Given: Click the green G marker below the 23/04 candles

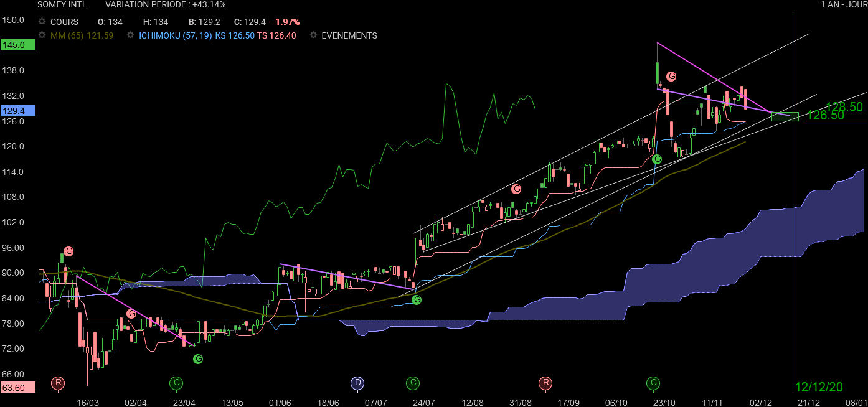Looking at the screenshot, I should pos(198,358).
